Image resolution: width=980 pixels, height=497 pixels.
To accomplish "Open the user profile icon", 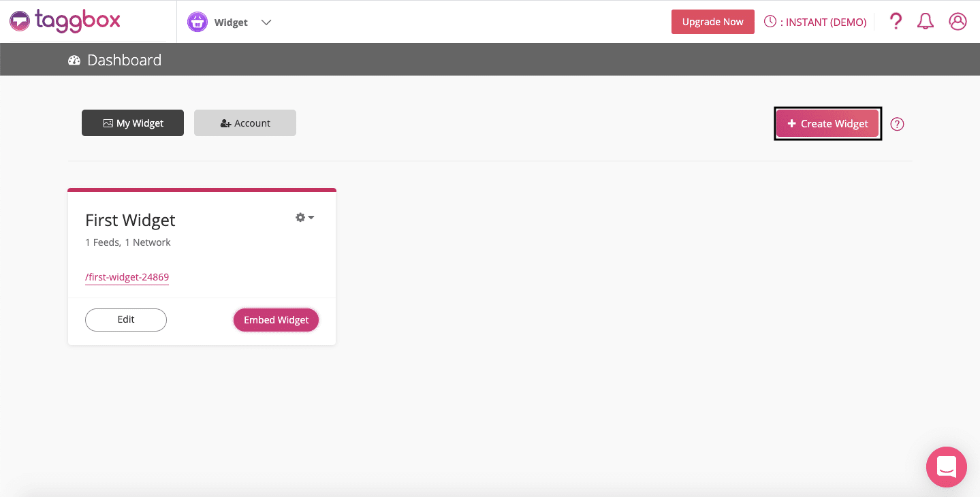I will click(958, 22).
